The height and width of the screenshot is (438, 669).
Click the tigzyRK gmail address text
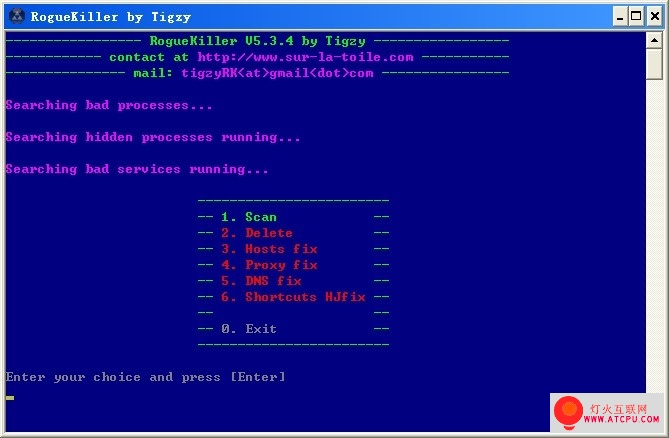pyautogui.click(x=277, y=73)
